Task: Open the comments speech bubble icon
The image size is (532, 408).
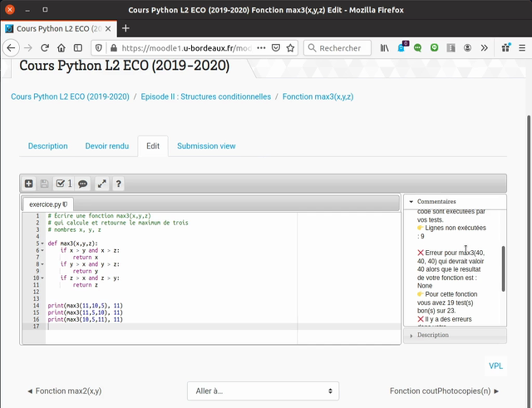Action: click(x=83, y=184)
